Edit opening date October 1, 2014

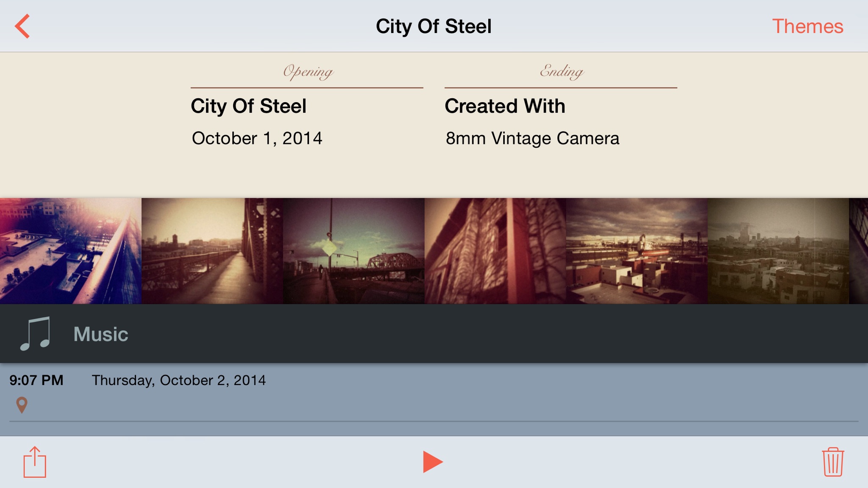point(257,138)
